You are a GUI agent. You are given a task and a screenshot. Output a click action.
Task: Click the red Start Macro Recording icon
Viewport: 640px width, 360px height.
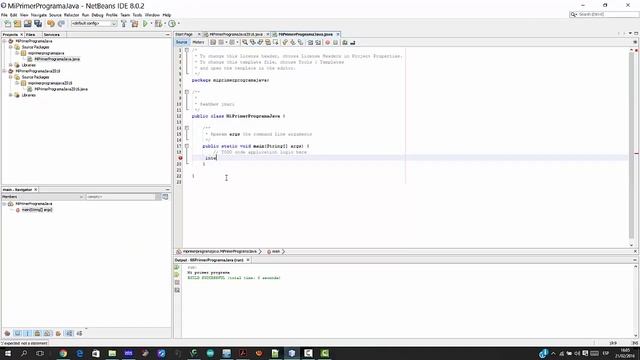(x=327, y=42)
